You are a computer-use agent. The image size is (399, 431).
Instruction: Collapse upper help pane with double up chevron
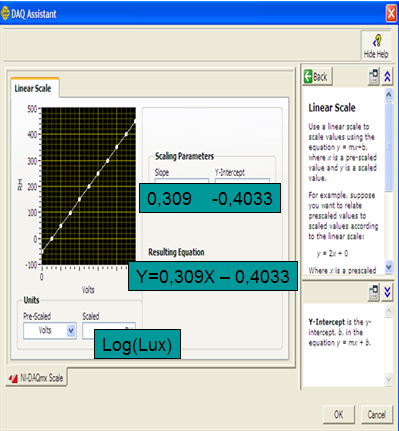pos(387,77)
